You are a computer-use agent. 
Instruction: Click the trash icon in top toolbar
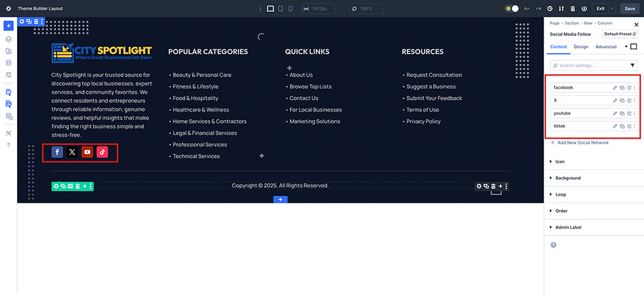click(x=573, y=9)
